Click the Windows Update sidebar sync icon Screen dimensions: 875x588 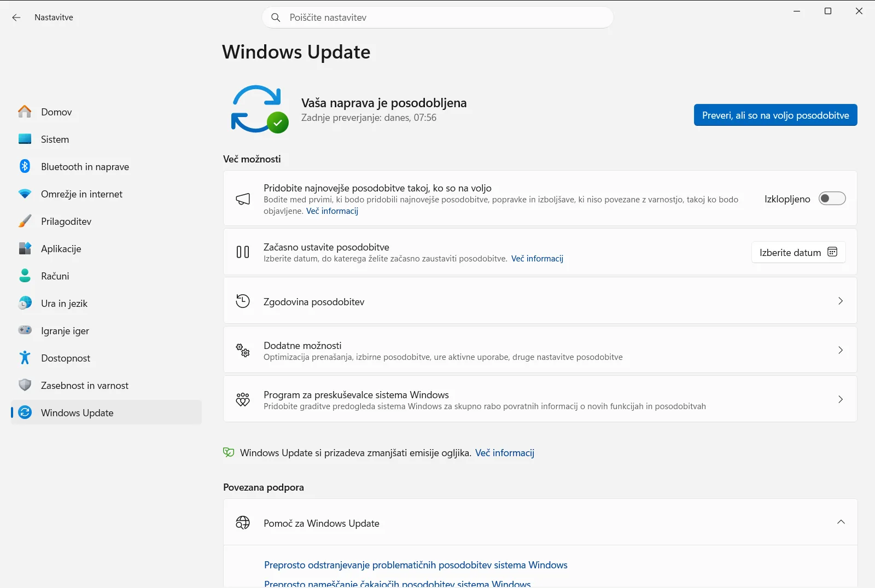25,412
